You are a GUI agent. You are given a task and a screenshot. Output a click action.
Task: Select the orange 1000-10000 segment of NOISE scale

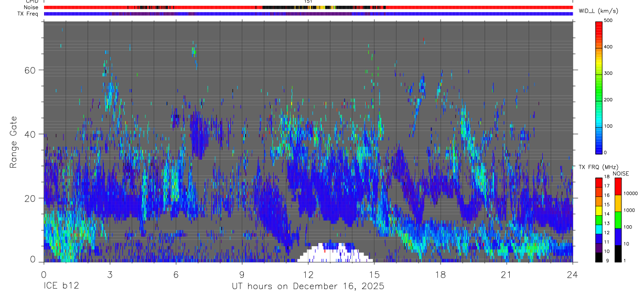coord(618,202)
